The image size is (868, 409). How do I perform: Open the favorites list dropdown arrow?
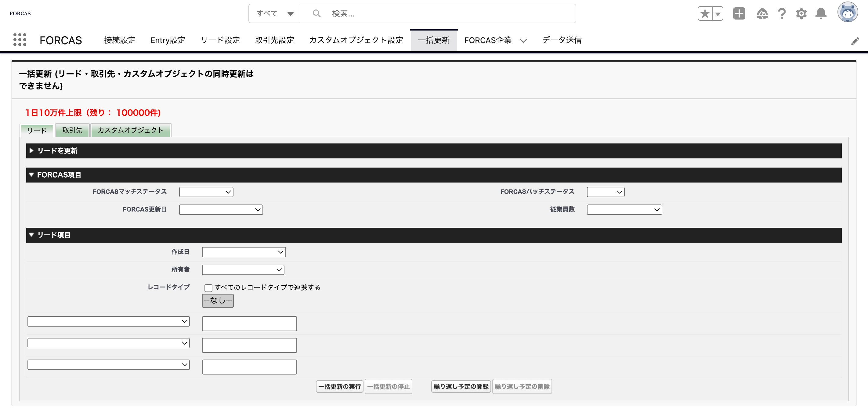[718, 13]
